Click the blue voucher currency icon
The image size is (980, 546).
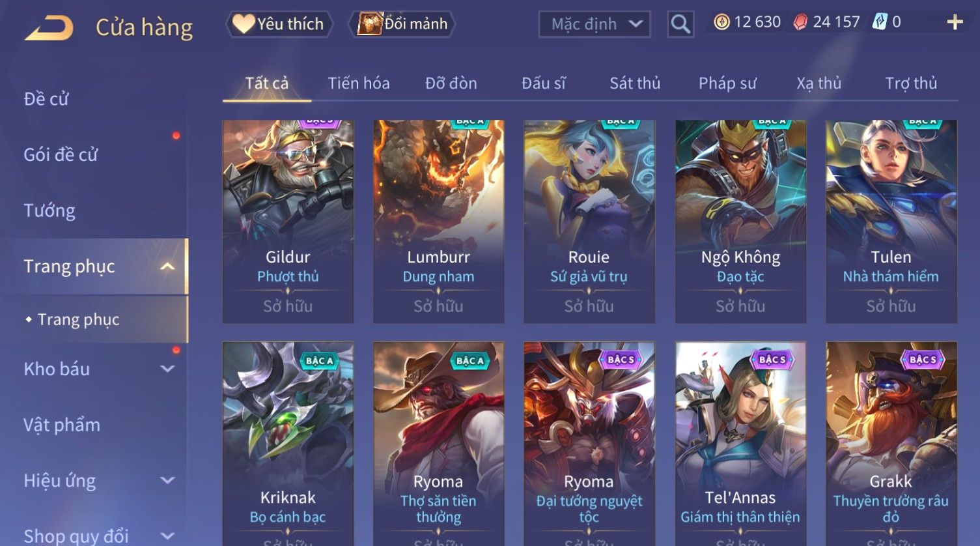[x=880, y=22]
